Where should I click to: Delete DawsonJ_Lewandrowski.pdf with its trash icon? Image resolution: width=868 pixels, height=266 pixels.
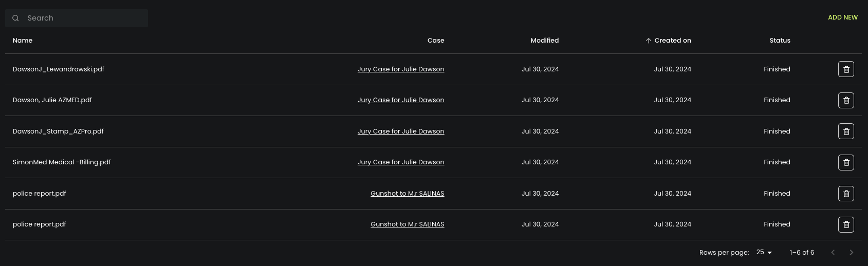[x=846, y=69]
